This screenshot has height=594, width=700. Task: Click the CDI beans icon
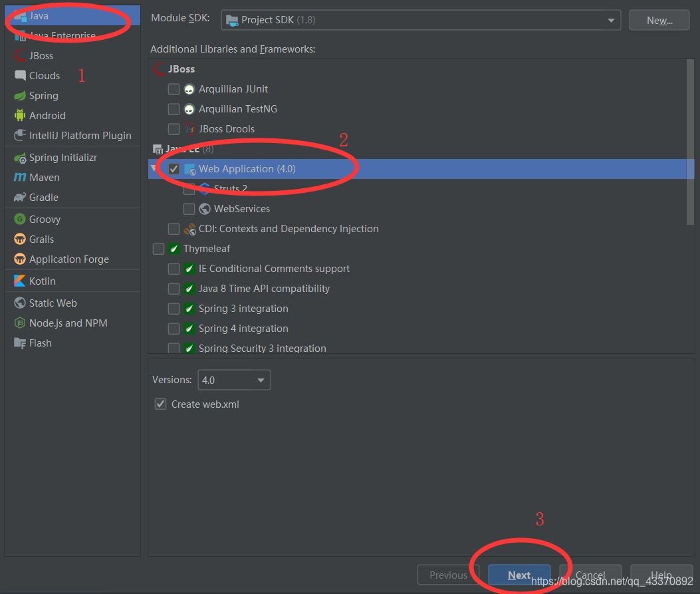pos(189,229)
